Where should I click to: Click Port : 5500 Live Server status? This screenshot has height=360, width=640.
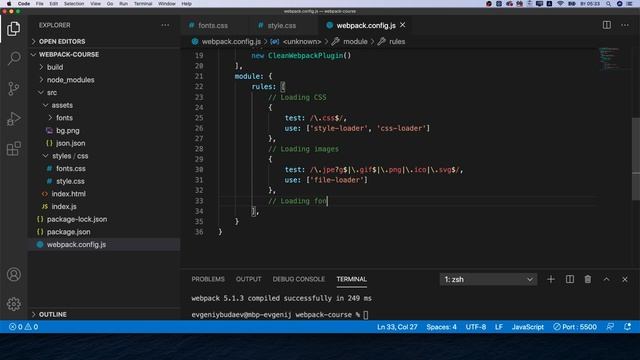click(575, 327)
